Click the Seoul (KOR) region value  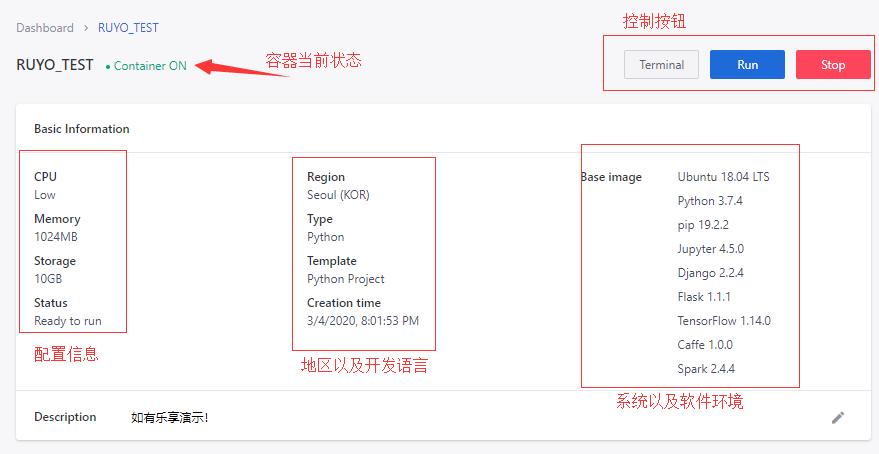[x=338, y=195]
